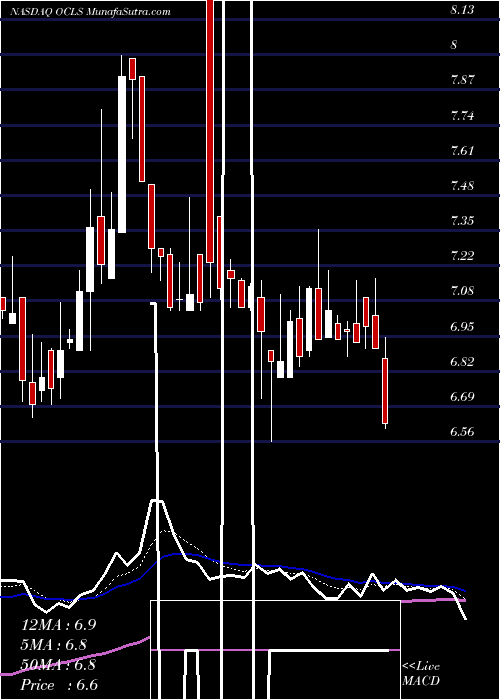
Task: Click the 6.56 price axis label
Action: pyautogui.click(x=462, y=432)
